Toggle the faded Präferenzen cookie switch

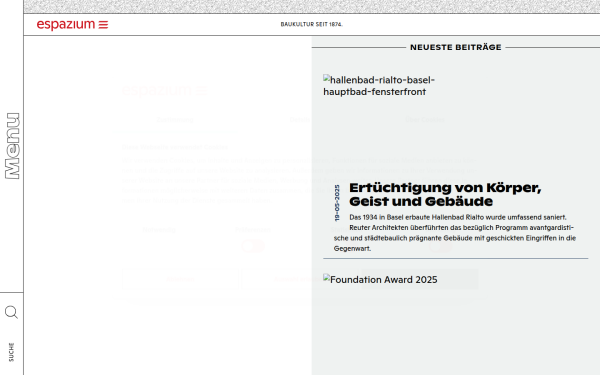253,246
